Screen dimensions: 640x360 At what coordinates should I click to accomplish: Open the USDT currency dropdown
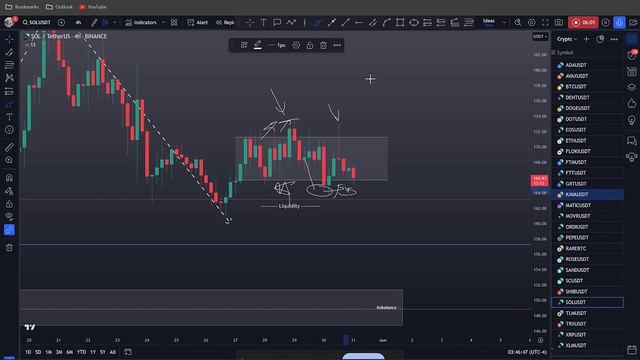coord(540,37)
